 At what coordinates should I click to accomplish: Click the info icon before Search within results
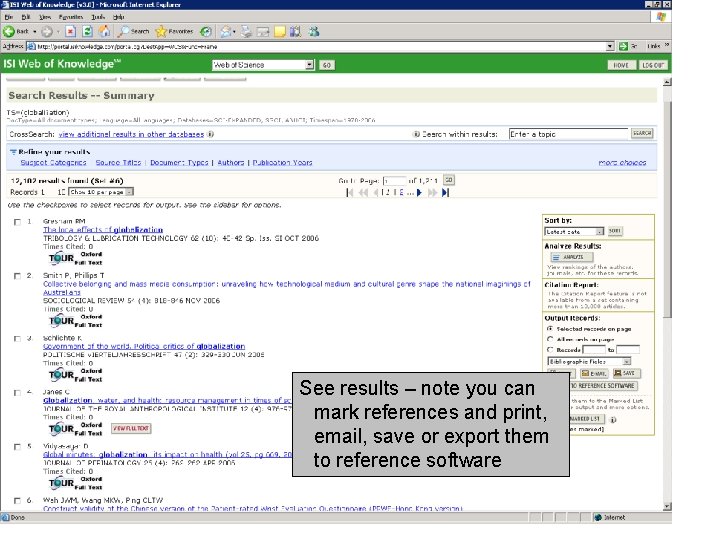point(416,134)
